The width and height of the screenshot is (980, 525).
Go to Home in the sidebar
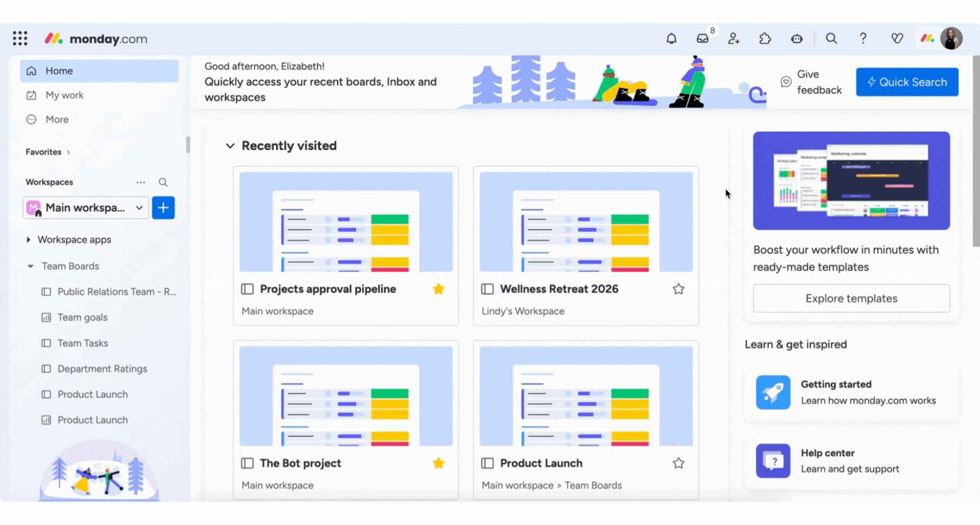[x=100, y=71]
